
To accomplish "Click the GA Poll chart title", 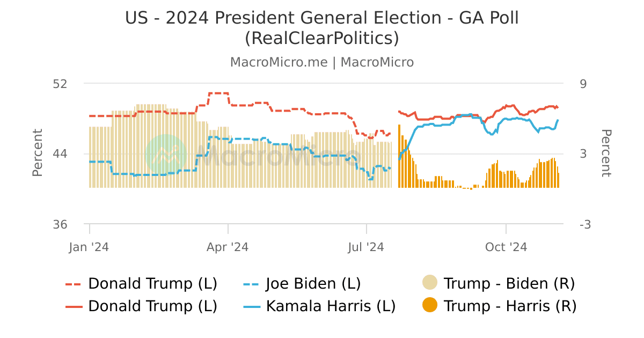I will point(322,28).
